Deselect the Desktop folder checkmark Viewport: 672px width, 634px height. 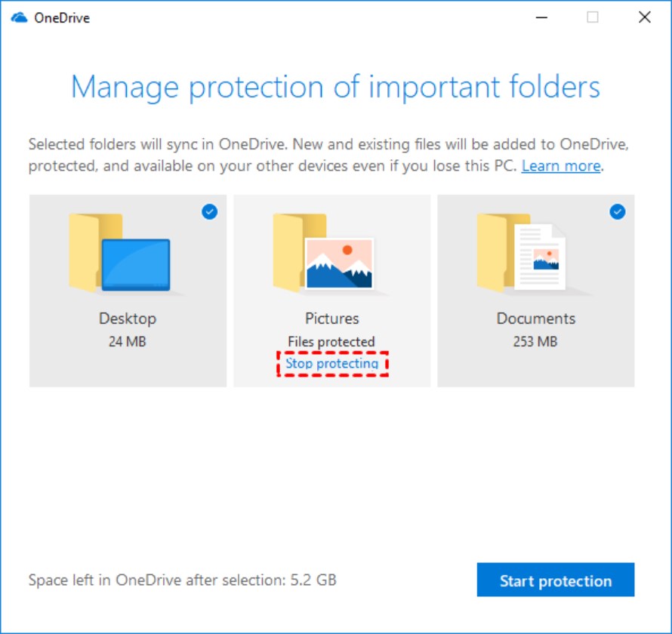click(209, 212)
